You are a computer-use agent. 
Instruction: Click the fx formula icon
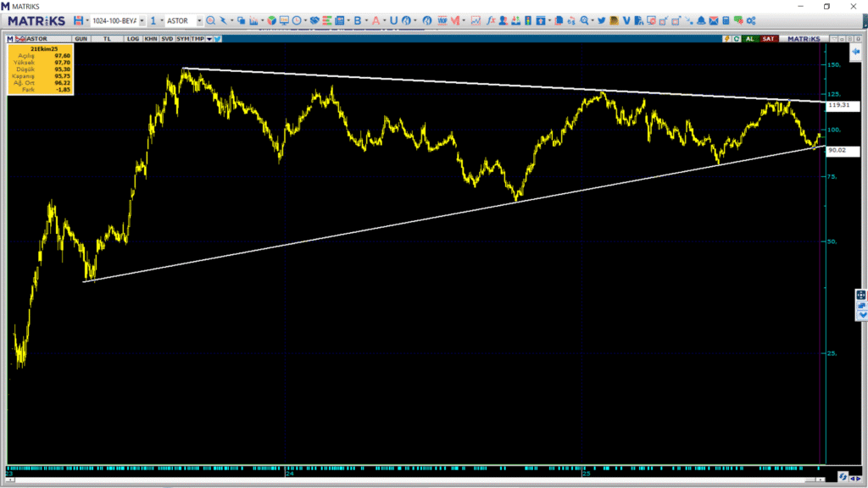pyautogui.click(x=490, y=20)
